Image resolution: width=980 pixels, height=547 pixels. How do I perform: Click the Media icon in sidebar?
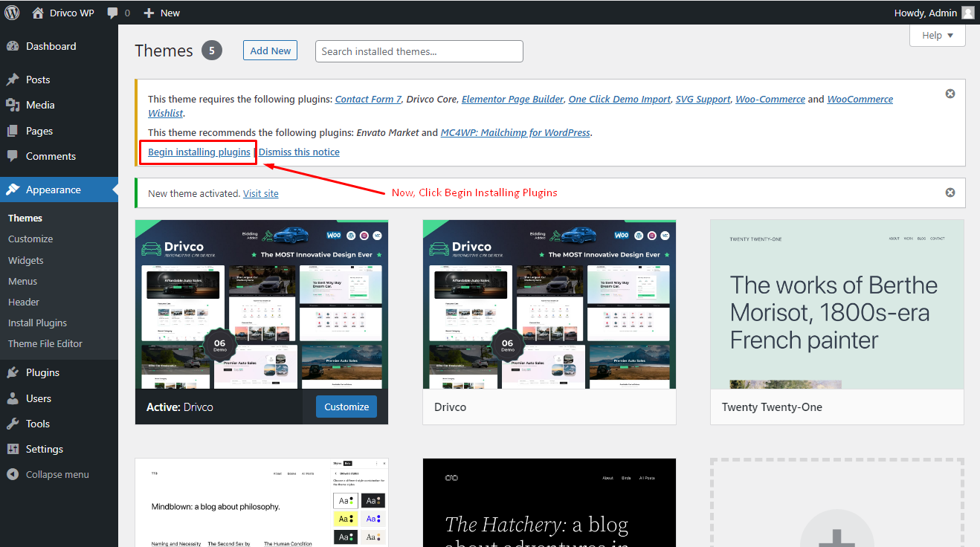(x=13, y=105)
